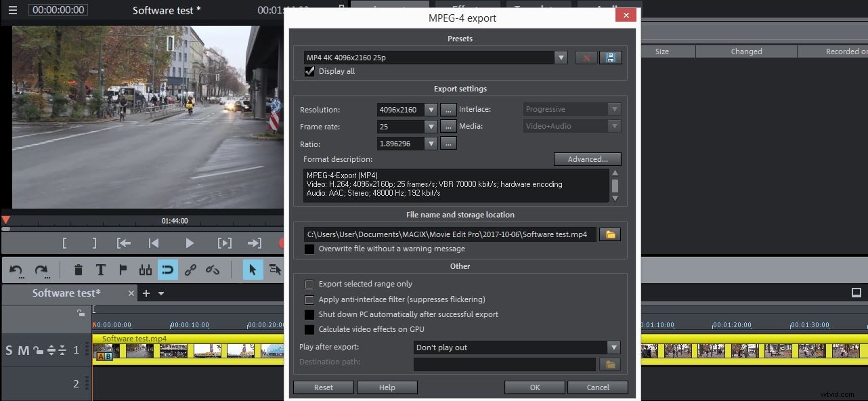Open the Play after export dropdown
Screen dimensions: 868x401
tap(613, 347)
